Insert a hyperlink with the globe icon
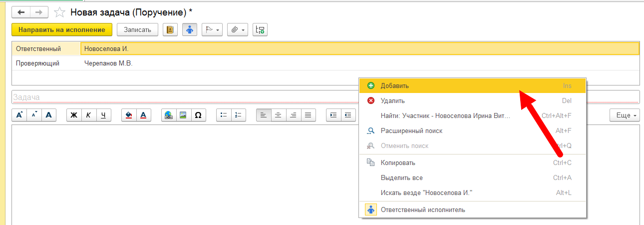The image size is (644, 225). pos(169,115)
